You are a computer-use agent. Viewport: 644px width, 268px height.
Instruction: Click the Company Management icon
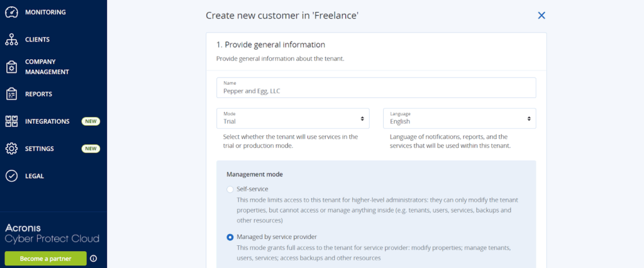pos(11,67)
